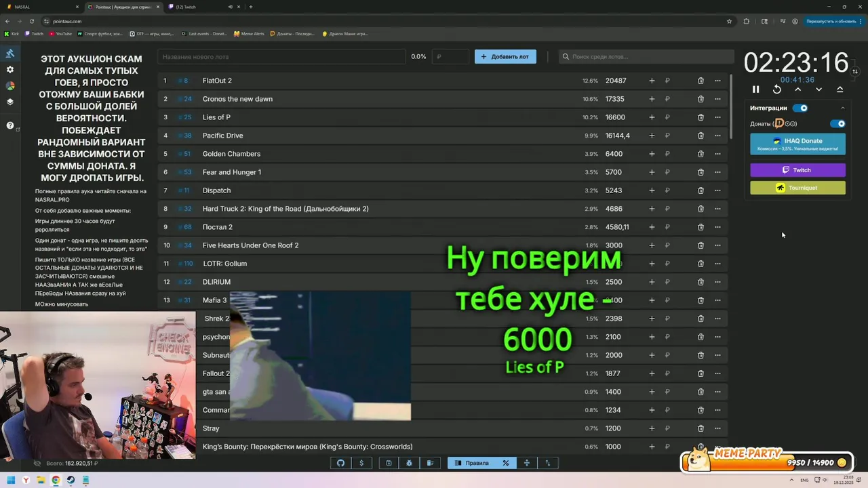The image size is (868, 488).
Task: Delete the Lies of P lot
Action: (701, 117)
